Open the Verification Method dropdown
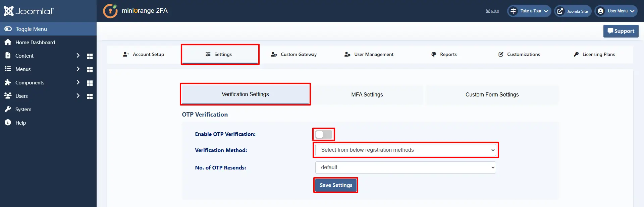Image resolution: width=644 pixels, height=207 pixels. click(406, 150)
